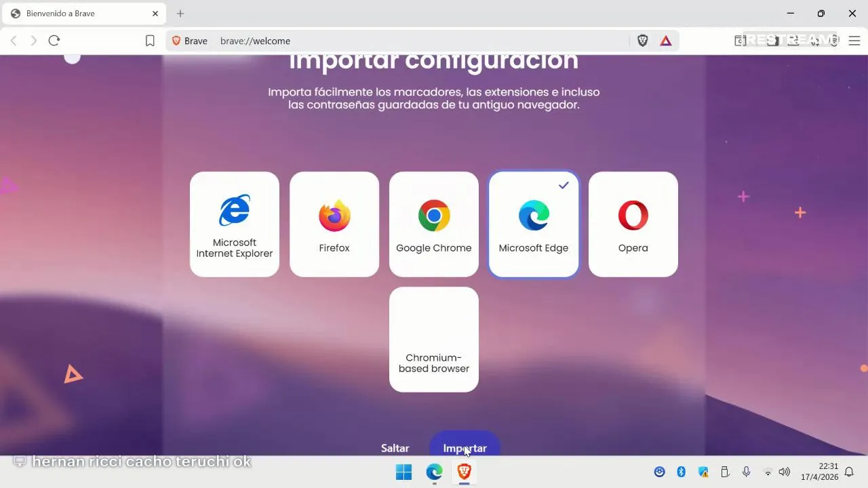Close the Bienvenido a Brave tab

[x=155, y=14]
